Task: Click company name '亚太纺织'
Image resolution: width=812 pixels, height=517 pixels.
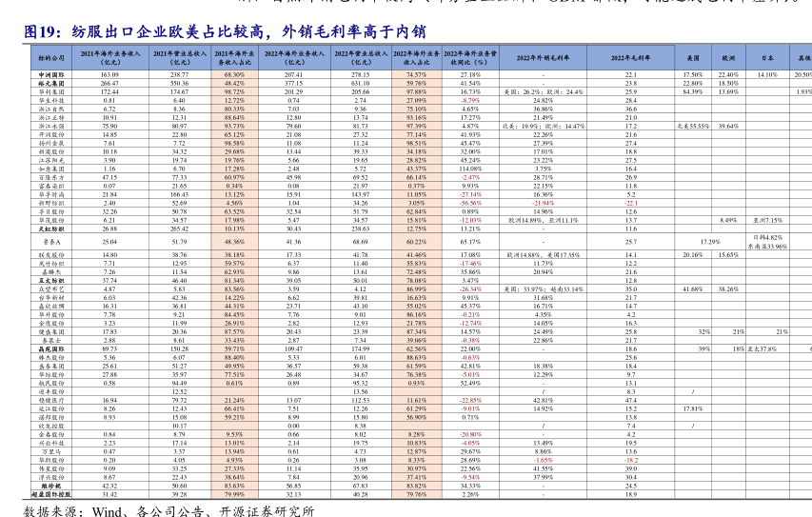Action: [51, 280]
